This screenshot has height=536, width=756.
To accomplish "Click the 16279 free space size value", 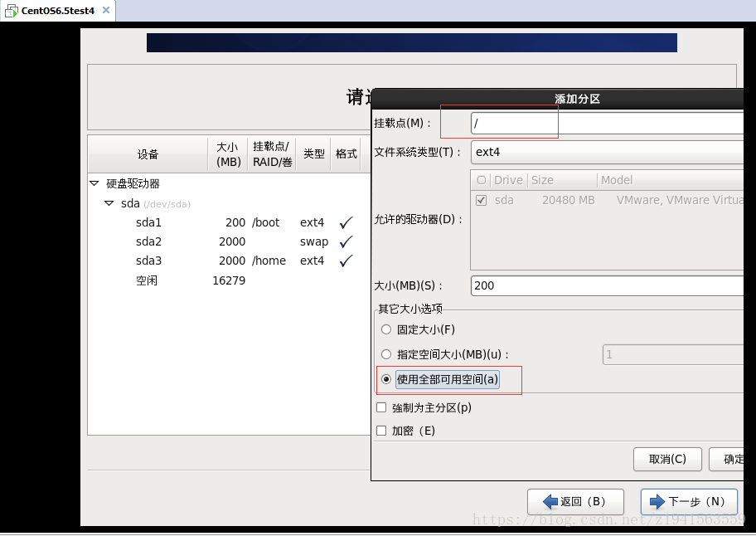I will (x=229, y=280).
